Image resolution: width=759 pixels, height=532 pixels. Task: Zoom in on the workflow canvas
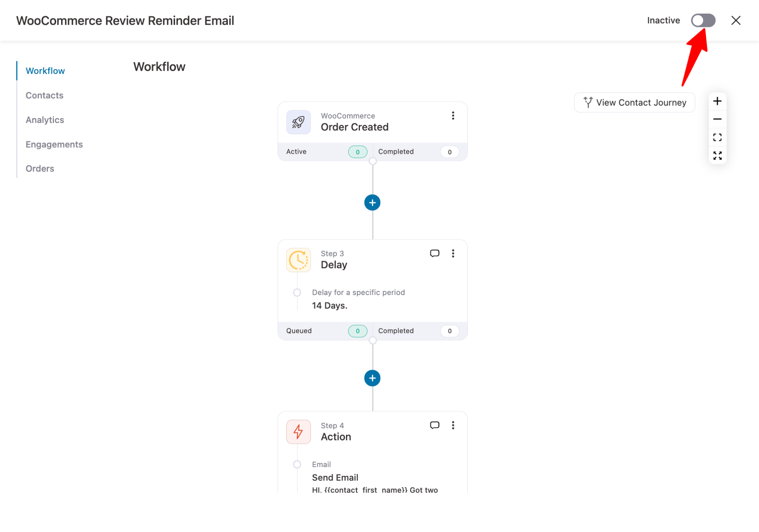coord(717,101)
